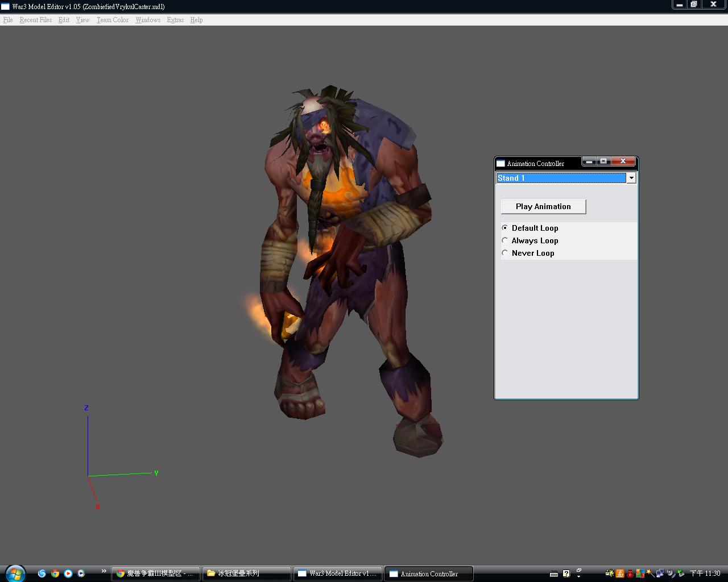
Task: Click the 下午 11:30 system clock
Action: coord(705,573)
